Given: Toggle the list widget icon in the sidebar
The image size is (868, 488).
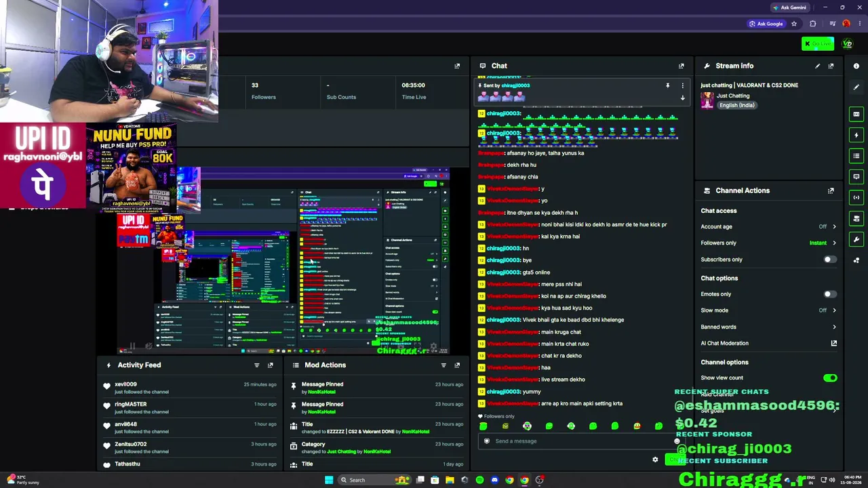Looking at the screenshot, I should coord(856,156).
